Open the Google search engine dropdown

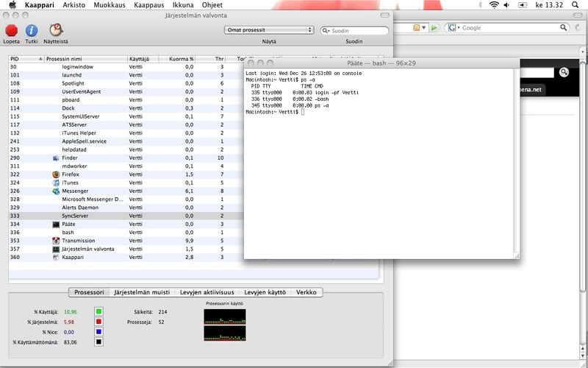[x=453, y=28]
